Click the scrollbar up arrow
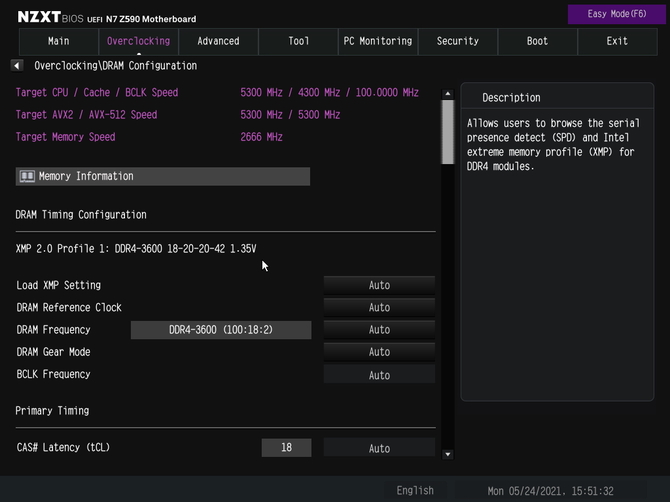Screen dimensions: 670x502 [x=448, y=94]
